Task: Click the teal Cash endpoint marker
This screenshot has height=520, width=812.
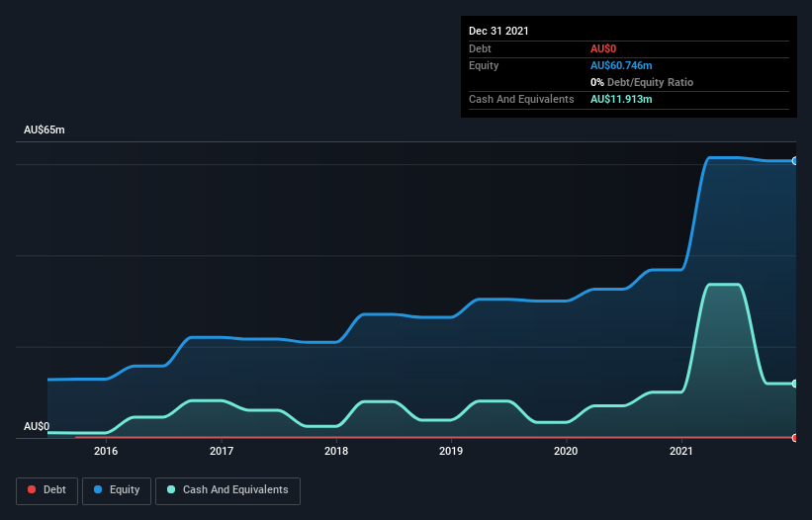Action: (x=795, y=384)
